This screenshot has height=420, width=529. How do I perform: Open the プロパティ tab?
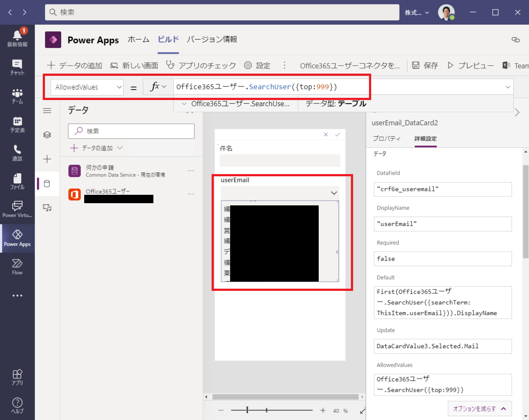[x=387, y=138]
